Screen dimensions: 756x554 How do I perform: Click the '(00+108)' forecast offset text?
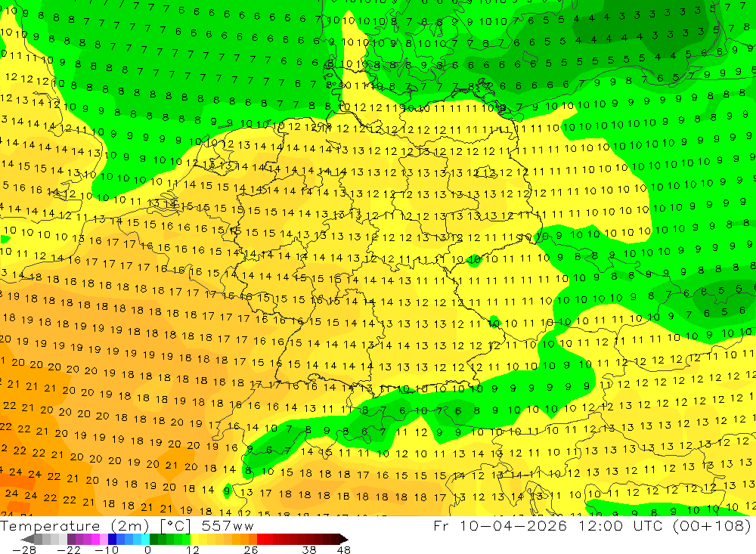711,526
